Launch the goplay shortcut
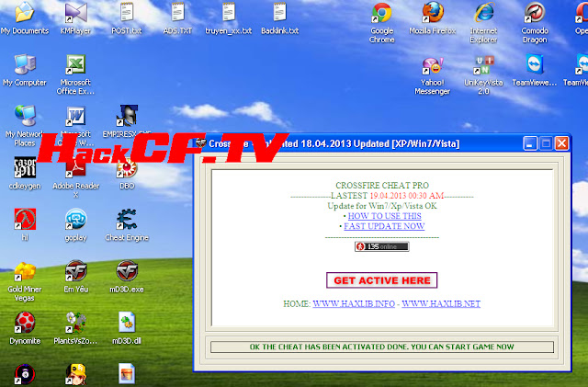This screenshot has width=588, height=387. 75,224
